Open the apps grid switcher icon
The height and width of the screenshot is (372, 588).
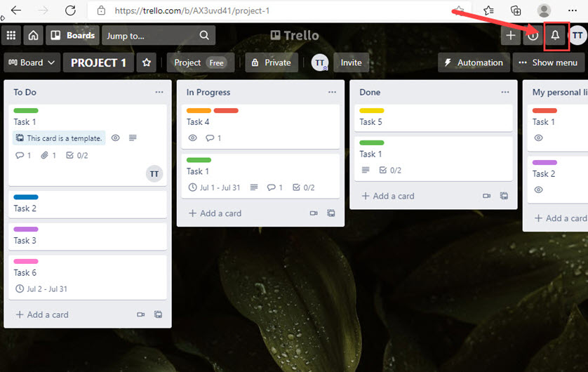(11, 35)
